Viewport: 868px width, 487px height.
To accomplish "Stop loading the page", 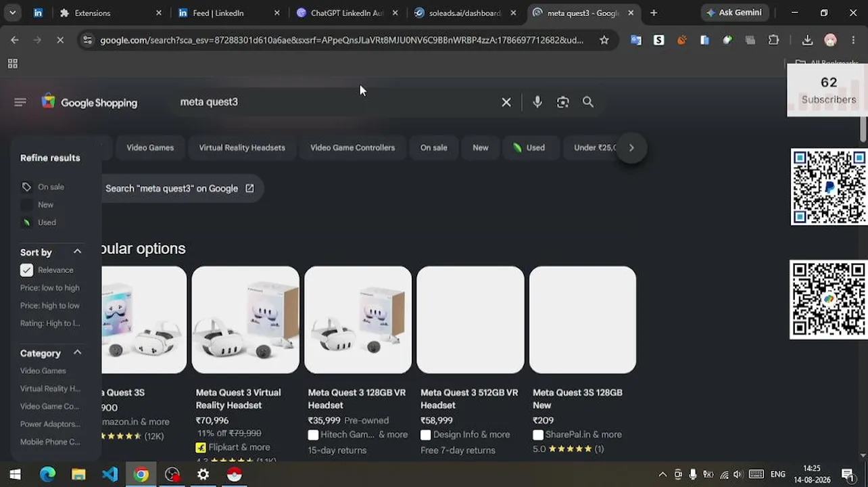I will point(60,40).
